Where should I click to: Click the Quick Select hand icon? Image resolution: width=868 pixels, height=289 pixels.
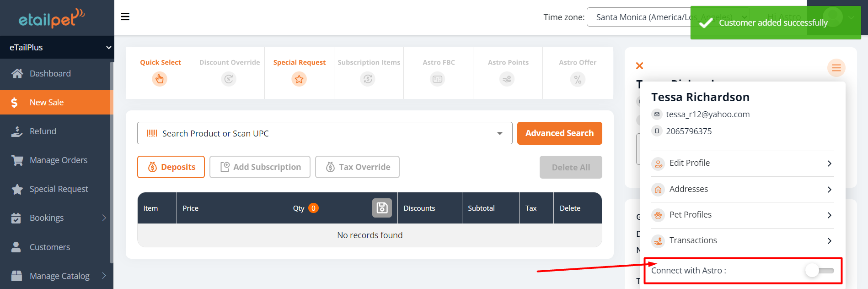pos(160,79)
